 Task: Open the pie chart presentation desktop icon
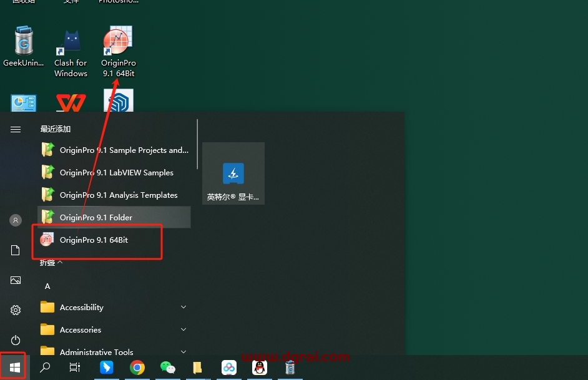(x=24, y=103)
